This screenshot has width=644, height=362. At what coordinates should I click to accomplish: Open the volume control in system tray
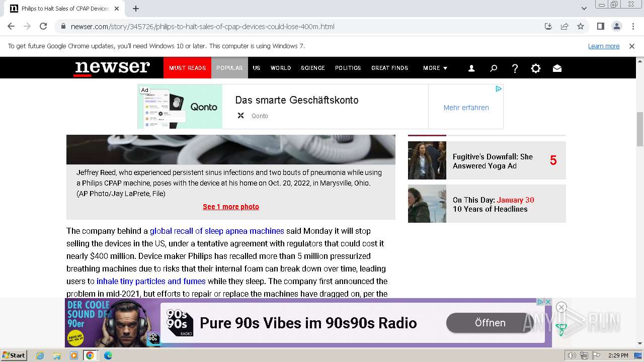pyautogui.click(x=572, y=355)
